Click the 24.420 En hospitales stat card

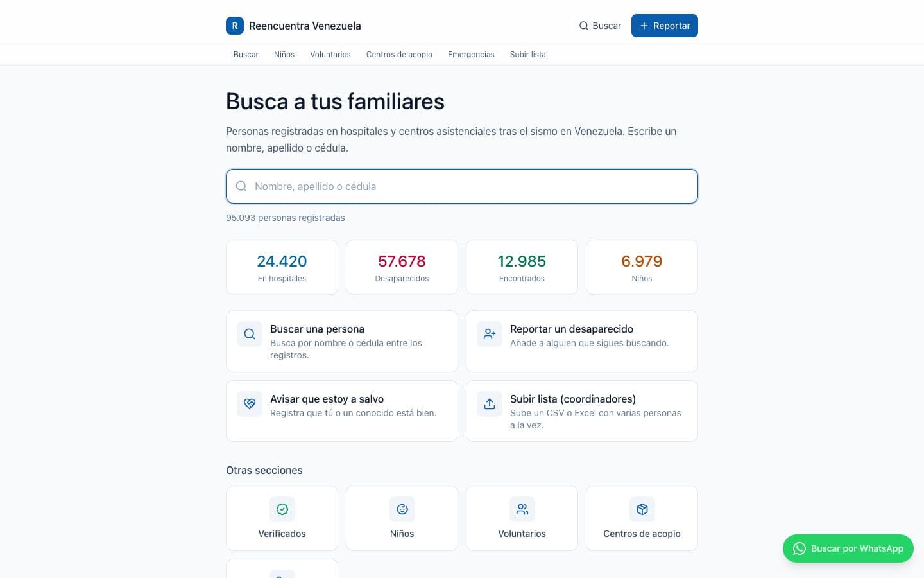click(282, 267)
